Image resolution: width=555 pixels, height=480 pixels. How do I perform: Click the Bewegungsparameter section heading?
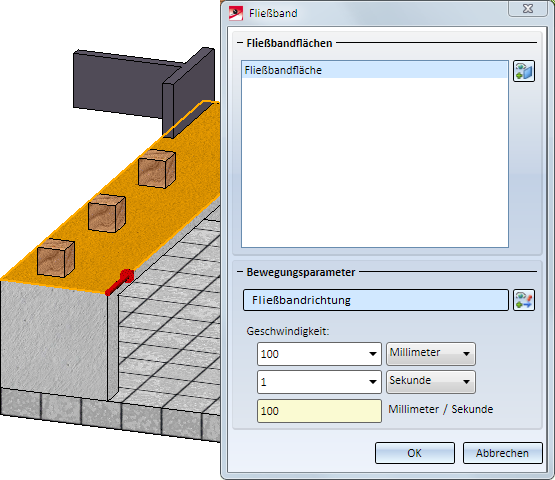click(301, 272)
